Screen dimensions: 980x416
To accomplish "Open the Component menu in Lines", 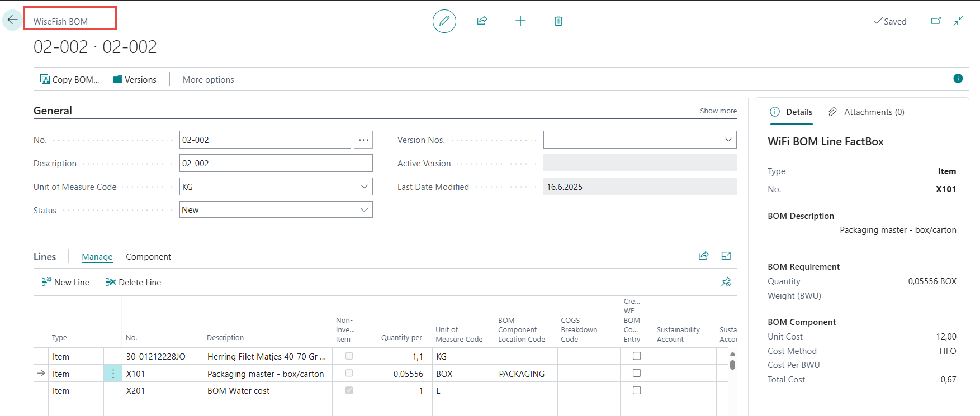I will tap(148, 257).
